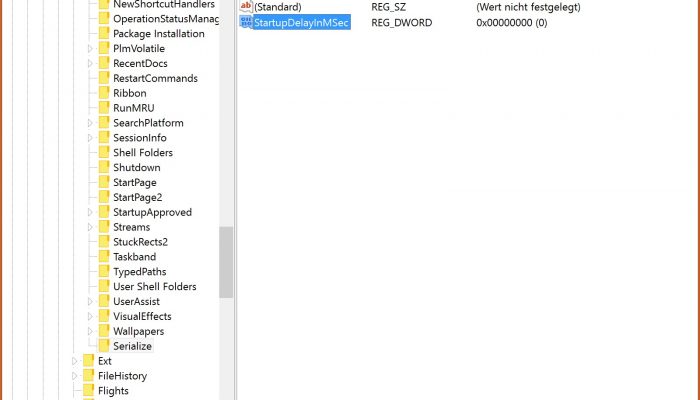Select the Flights key label
This screenshot has height=400, width=700.
click(x=113, y=391)
